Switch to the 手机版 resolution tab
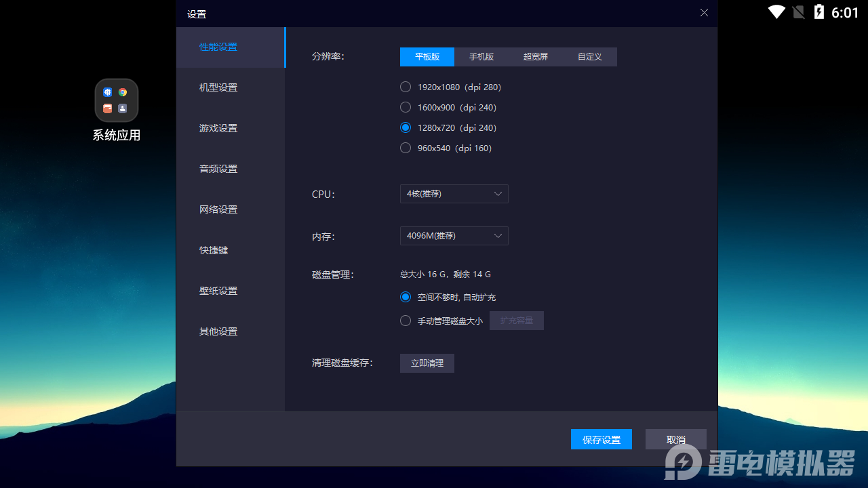 click(x=481, y=57)
